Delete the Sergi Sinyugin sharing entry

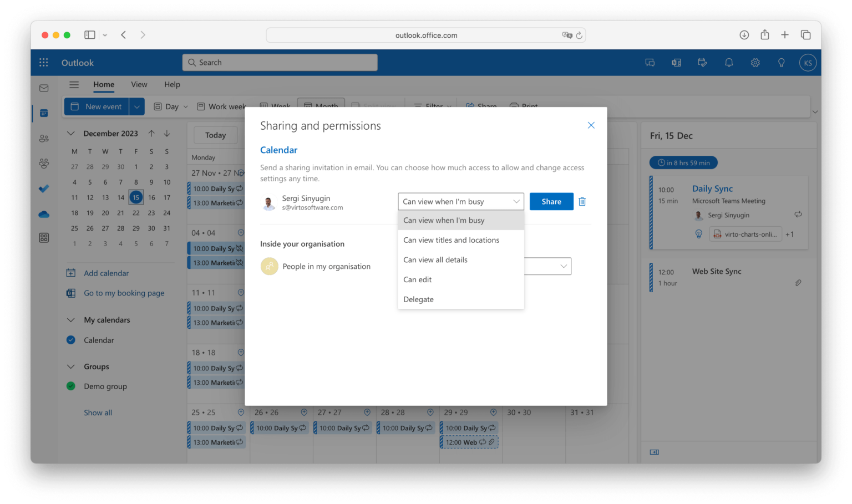pos(582,201)
